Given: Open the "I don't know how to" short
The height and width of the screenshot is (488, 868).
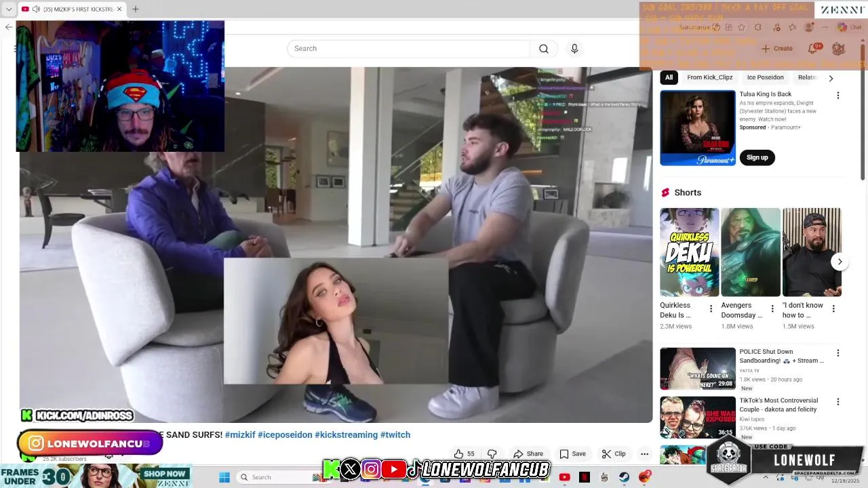Looking at the screenshot, I should (x=812, y=252).
